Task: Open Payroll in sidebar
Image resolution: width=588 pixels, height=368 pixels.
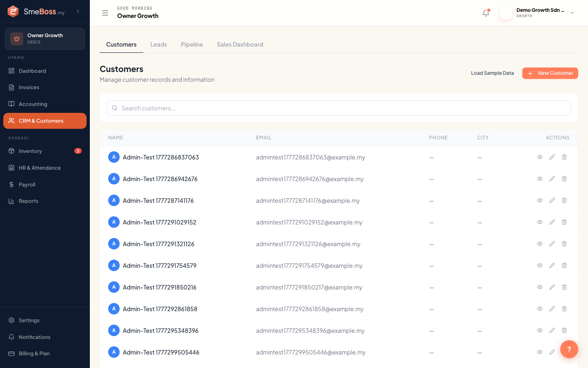Action: point(45,185)
